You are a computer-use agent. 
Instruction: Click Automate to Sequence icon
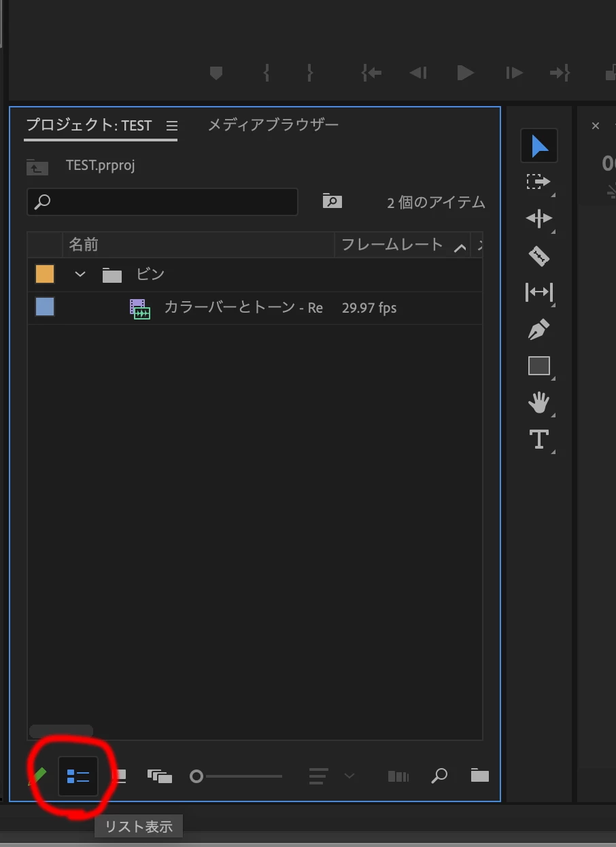398,776
